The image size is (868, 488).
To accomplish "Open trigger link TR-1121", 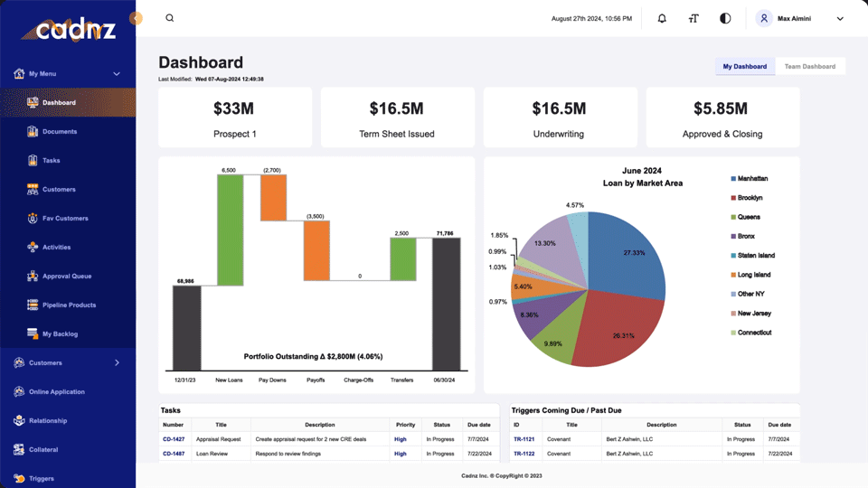I will (x=524, y=439).
